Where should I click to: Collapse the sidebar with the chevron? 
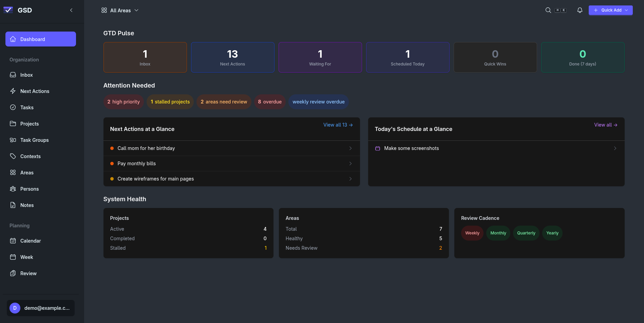point(71,10)
